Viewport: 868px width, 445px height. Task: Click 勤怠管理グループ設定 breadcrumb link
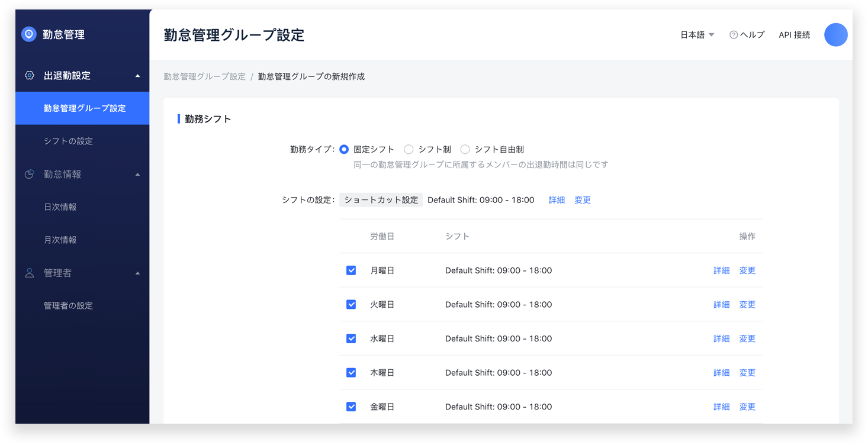point(204,77)
